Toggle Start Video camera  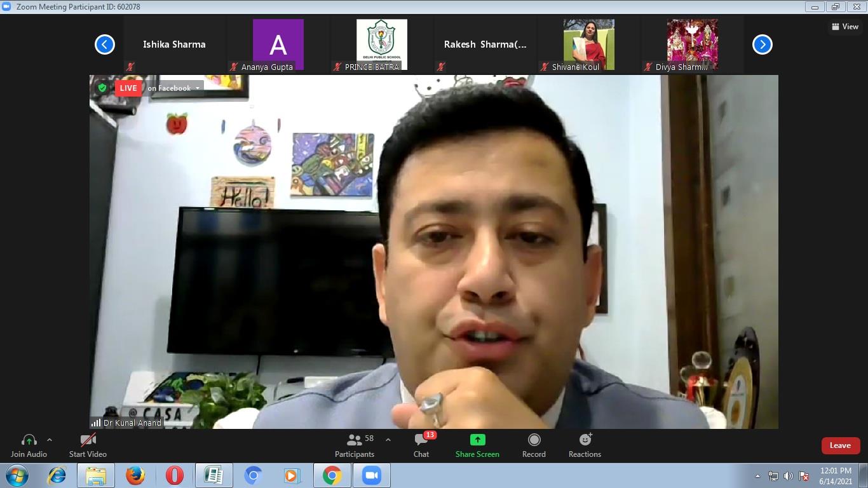[x=88, y=445]
